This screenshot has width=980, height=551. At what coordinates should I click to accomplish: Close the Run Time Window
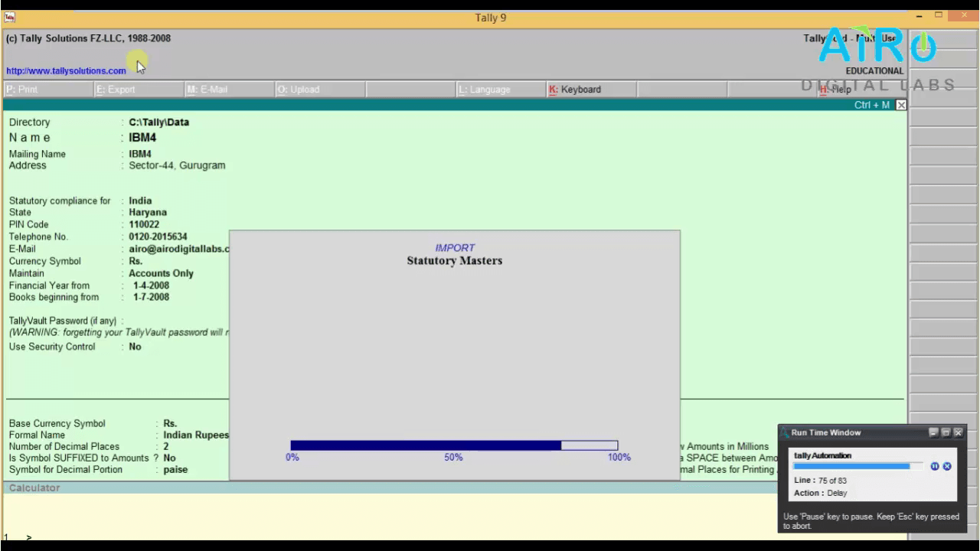point(958,432)
